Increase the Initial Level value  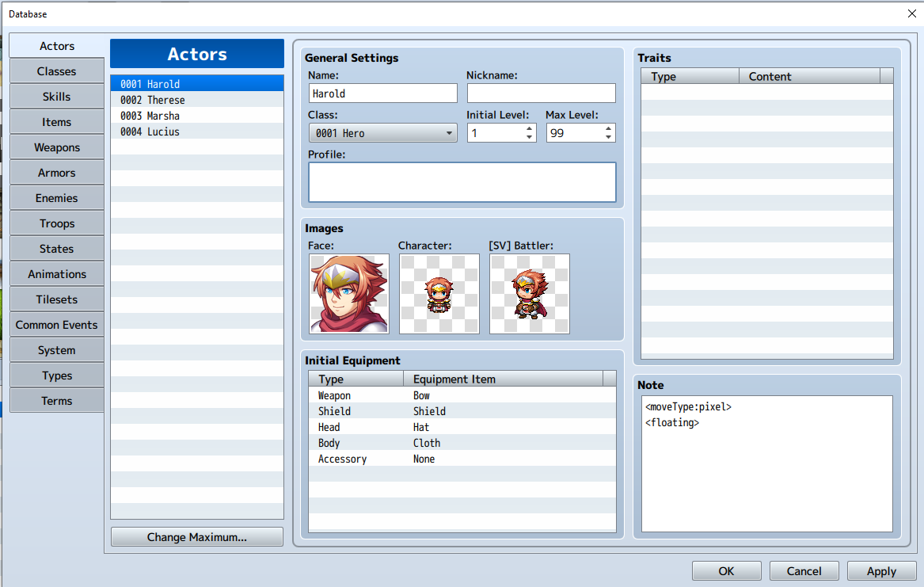pyautogui.click(x=530, y=128)
